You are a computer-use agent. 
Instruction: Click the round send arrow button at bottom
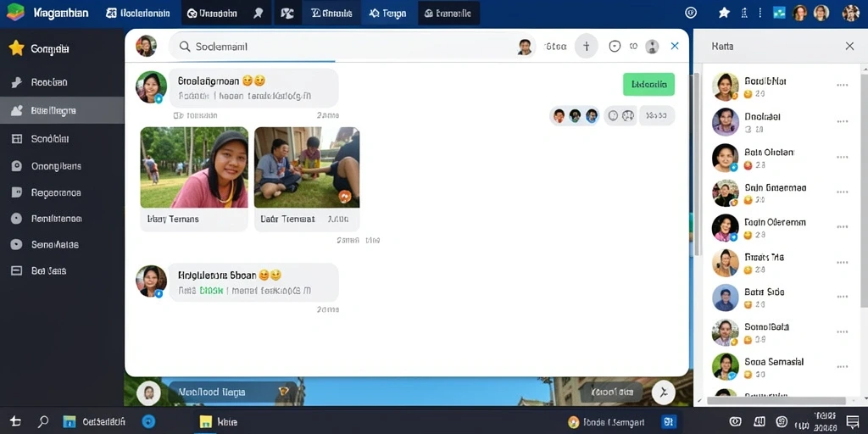pos(663,393)
